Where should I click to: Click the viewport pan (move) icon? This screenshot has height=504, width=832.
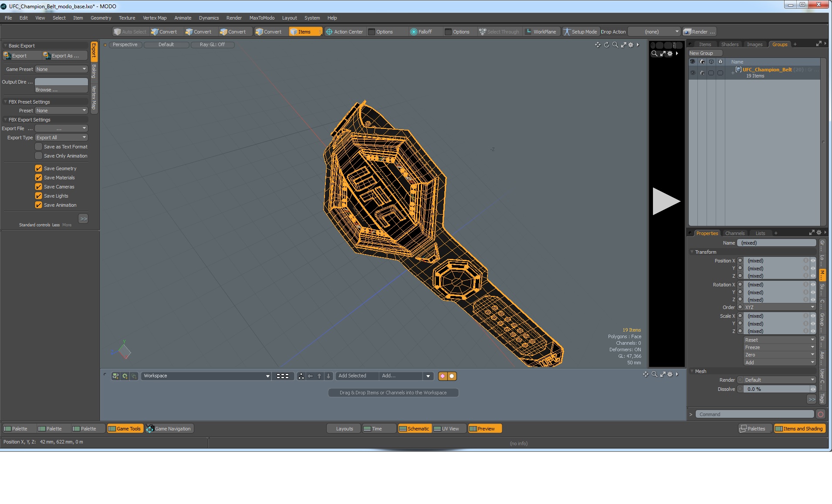click(598, 45)
